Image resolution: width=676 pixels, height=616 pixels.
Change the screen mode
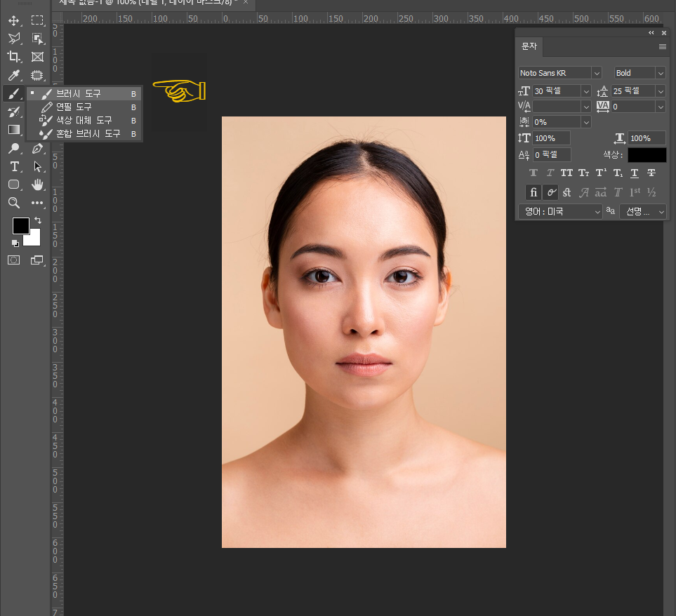[x=37, y=260]
